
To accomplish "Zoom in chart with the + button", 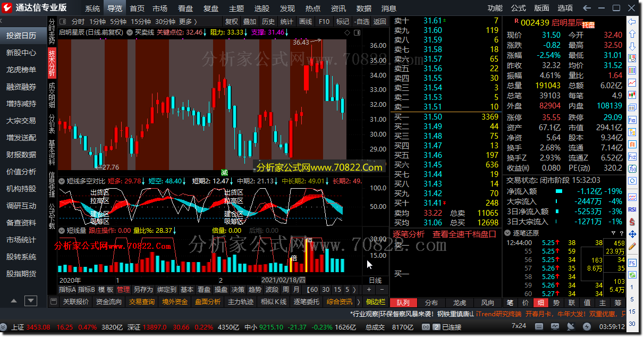I will click(x=369, y=290).
